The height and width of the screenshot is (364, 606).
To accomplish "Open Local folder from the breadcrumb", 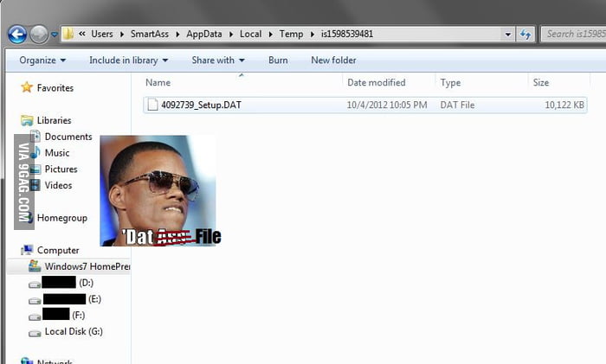I will (250, 34).
